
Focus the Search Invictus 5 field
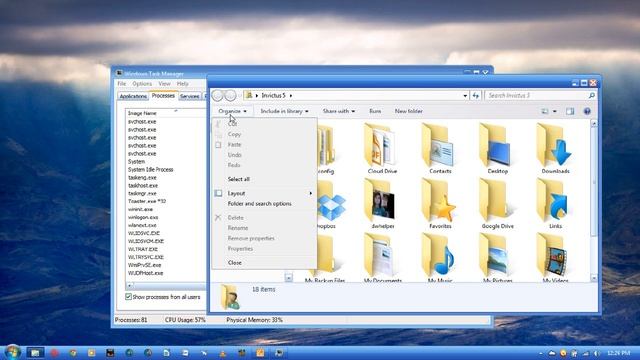[x=540, y=96]
